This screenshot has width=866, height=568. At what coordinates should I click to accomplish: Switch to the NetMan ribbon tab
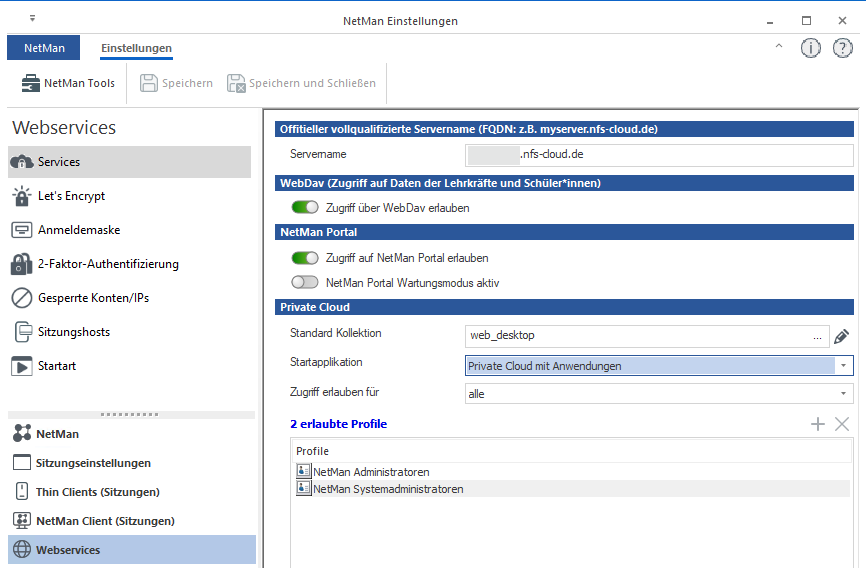(x=43, y=48)
